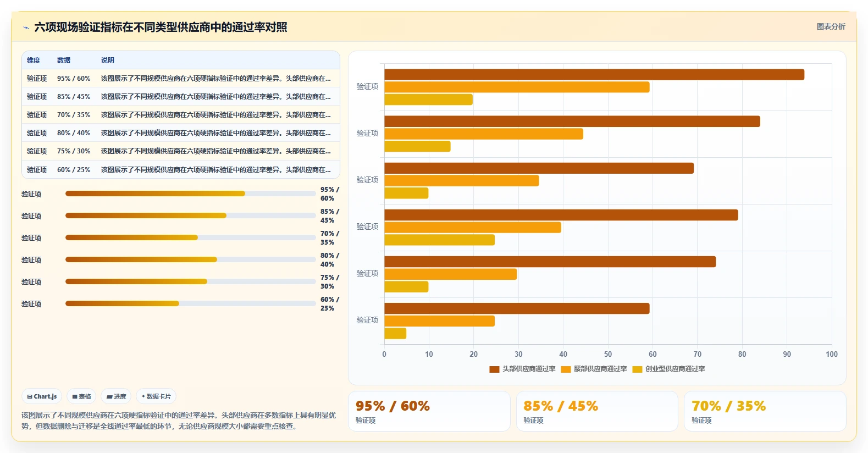868x453 pixels.
Task: Toggle the 创业型供应商通过率 legend entry
Action: [668, 369]
